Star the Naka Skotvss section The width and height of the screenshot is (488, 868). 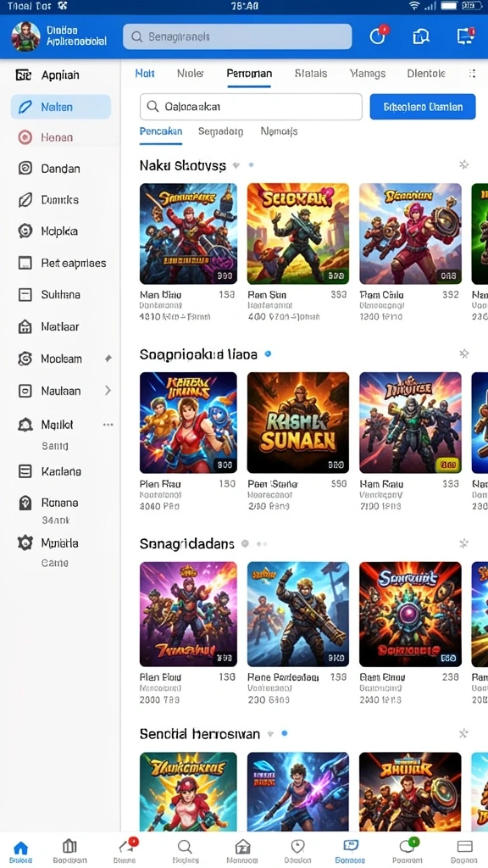tap(464, 164)
